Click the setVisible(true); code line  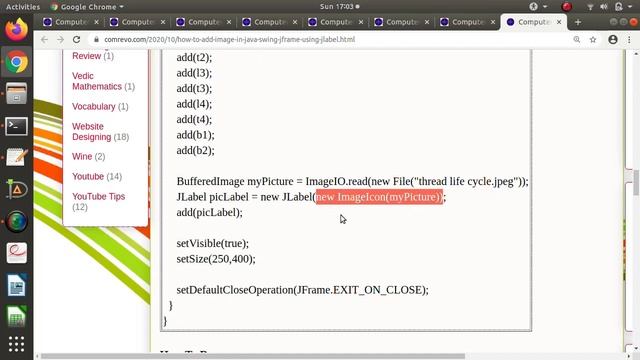tap(212, 243)
